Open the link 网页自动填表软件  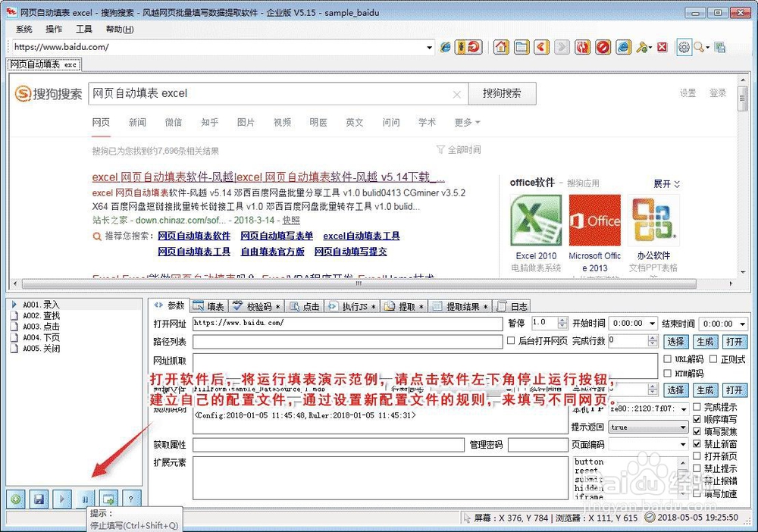pos(194,236)
